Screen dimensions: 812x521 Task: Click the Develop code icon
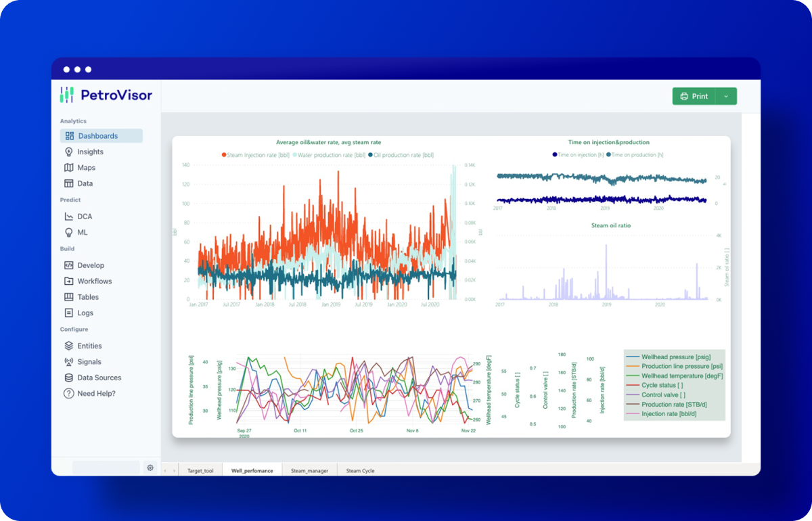click(69, 265)
